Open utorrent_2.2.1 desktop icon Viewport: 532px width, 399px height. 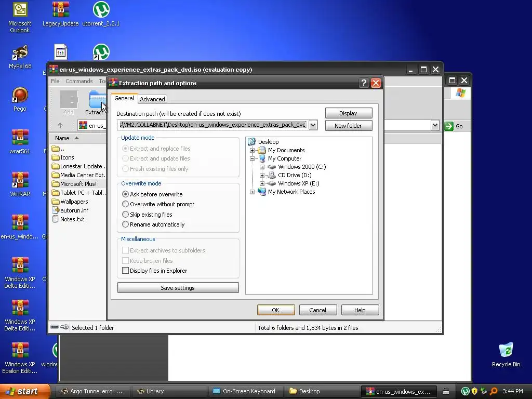pyautogui.click(x=101, y=14)
